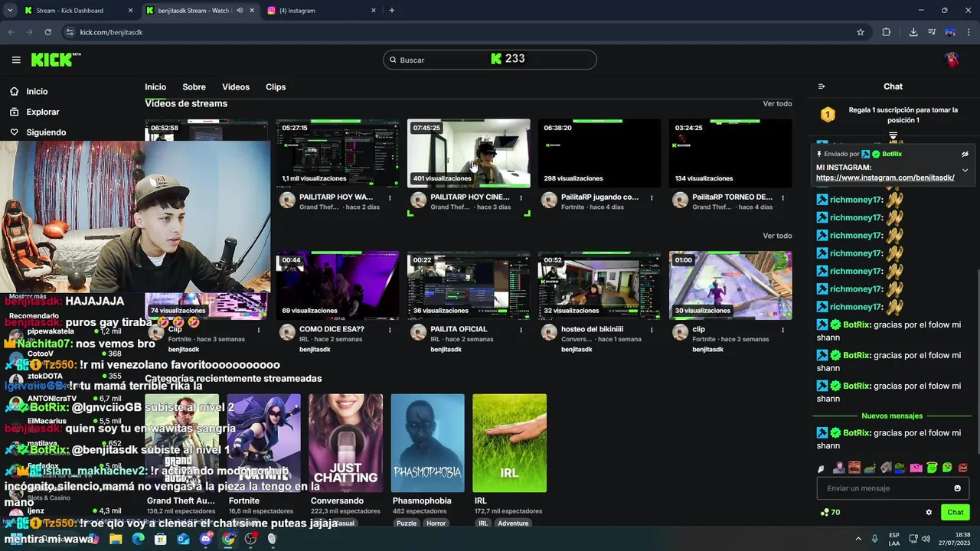
Task: Click the taskbar volume speaker icon
Action: (926, 539)
